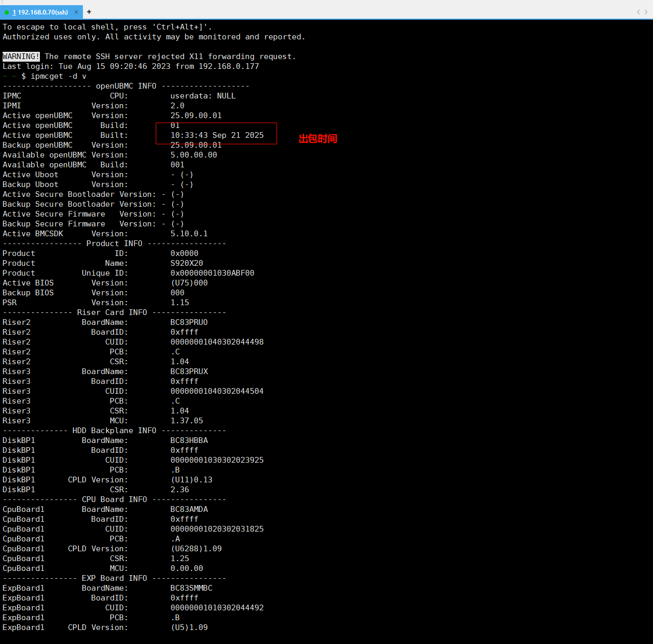Click the Riser2 board name BC83PRUO
This screenshot has width=653, height=644.
[189, 322]
